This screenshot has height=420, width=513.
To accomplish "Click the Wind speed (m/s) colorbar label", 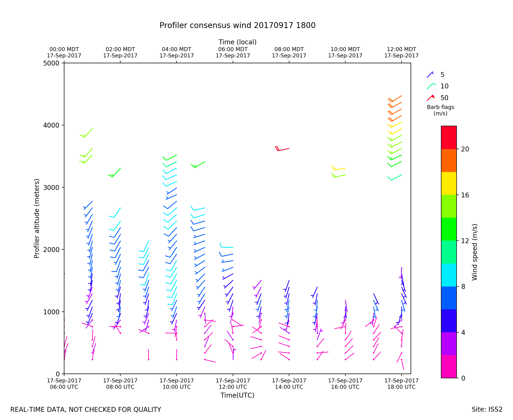I will coord(475,252).
